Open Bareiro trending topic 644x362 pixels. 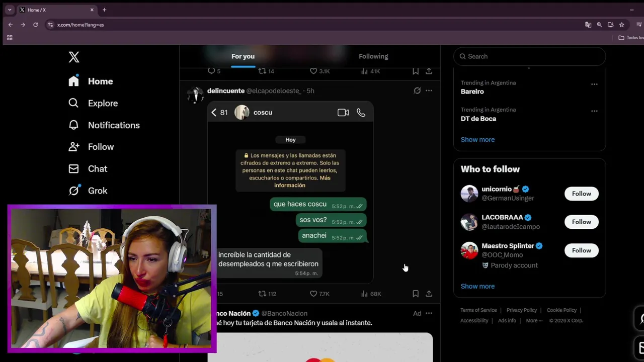coord(472,92)
